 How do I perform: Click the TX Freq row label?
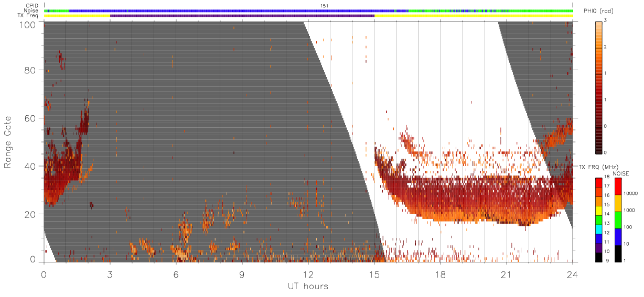[28, 15]
